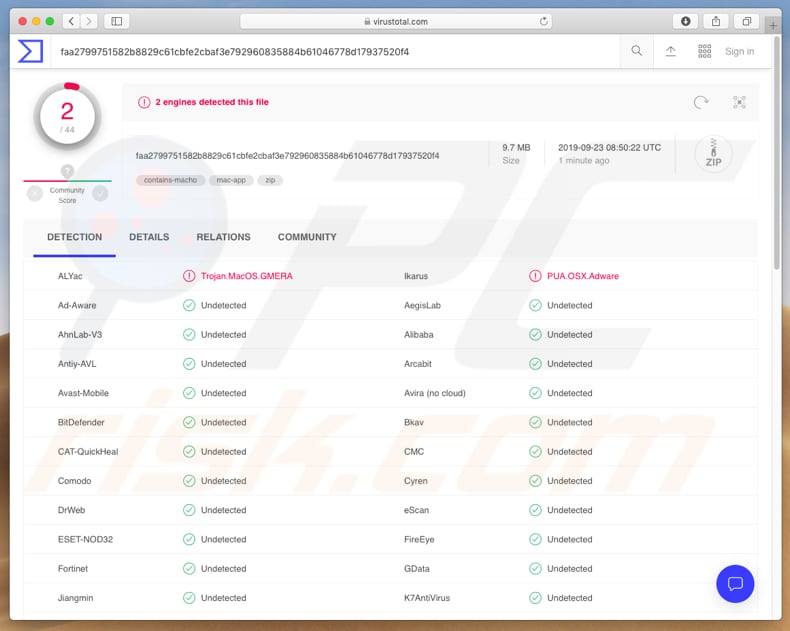
Task: Click the ZIP file type icon
Action: click(x=713, y=153)
